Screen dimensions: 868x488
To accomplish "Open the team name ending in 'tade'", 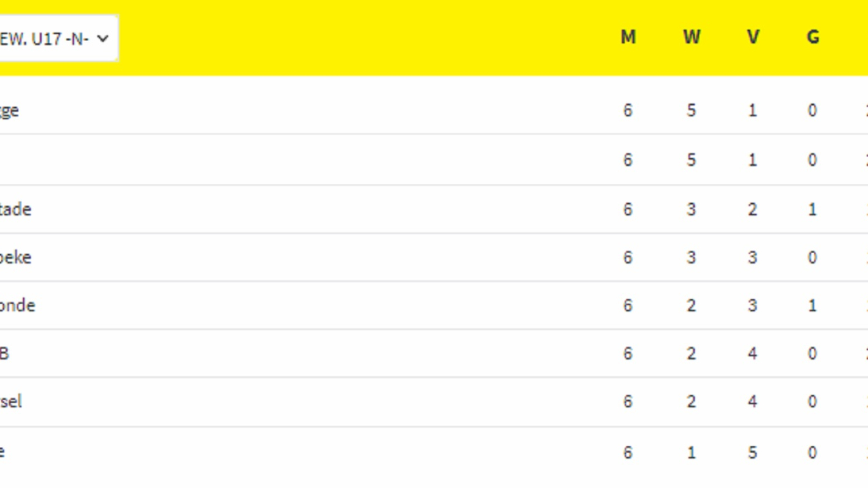I will click(x=15, y=209).
